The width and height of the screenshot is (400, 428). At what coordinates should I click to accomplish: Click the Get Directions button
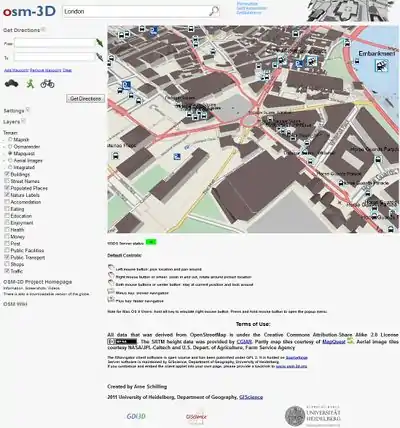[x=85, y=99]
